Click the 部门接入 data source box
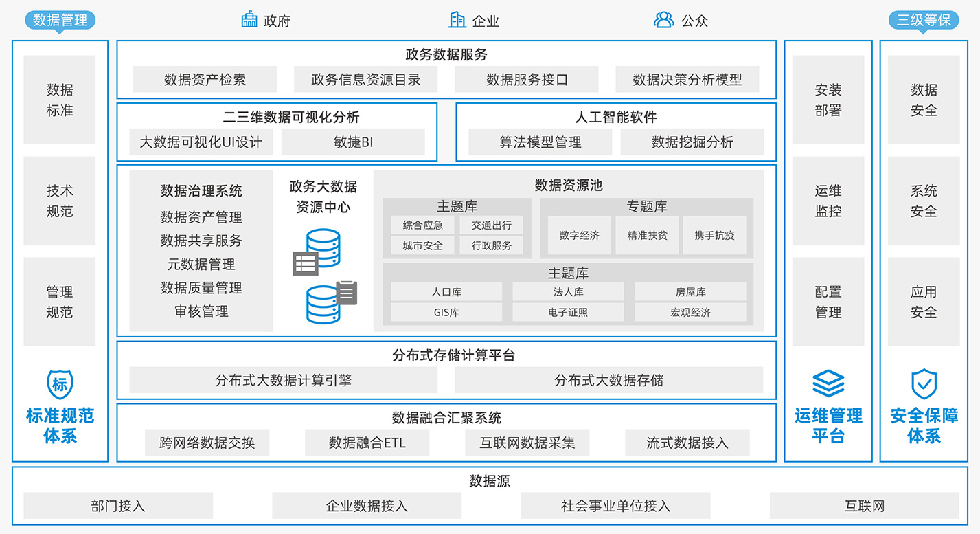This screenshot has height=534, width=980. 118,505
